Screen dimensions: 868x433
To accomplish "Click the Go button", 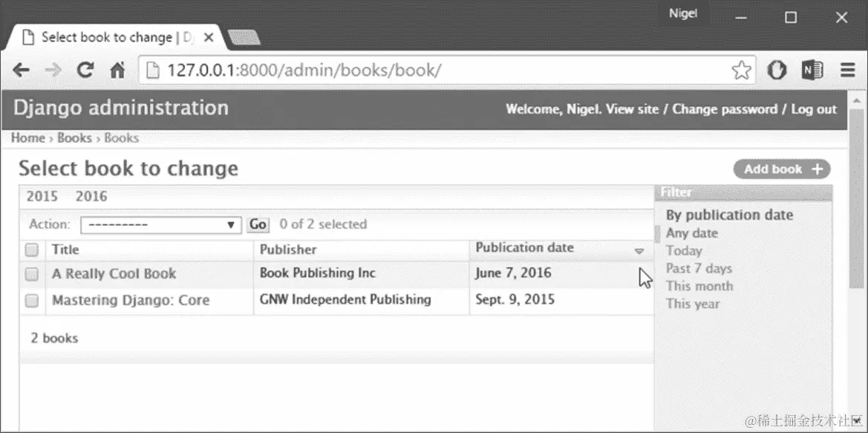I will [258, 225].
